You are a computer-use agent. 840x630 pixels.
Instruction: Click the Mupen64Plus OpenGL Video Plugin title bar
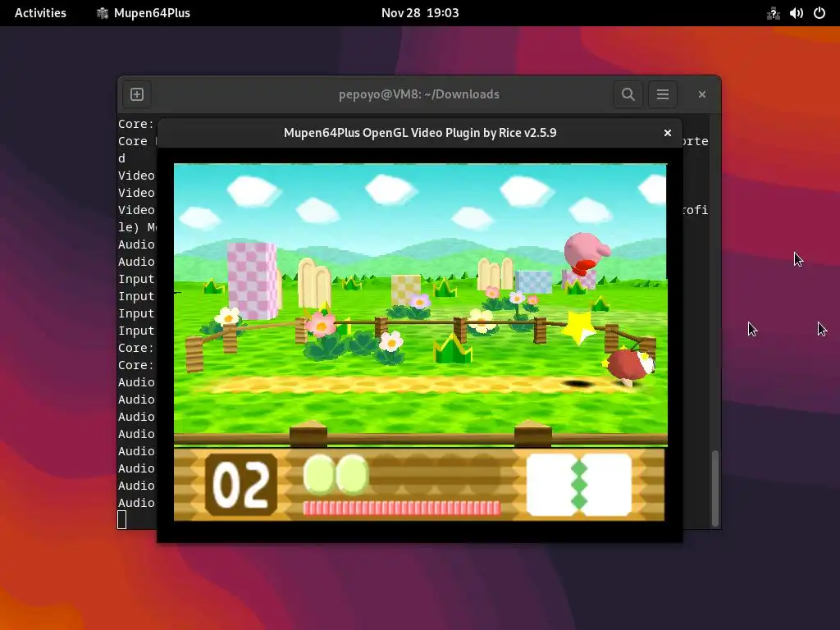pyautogui.click(x=420, y=133)
